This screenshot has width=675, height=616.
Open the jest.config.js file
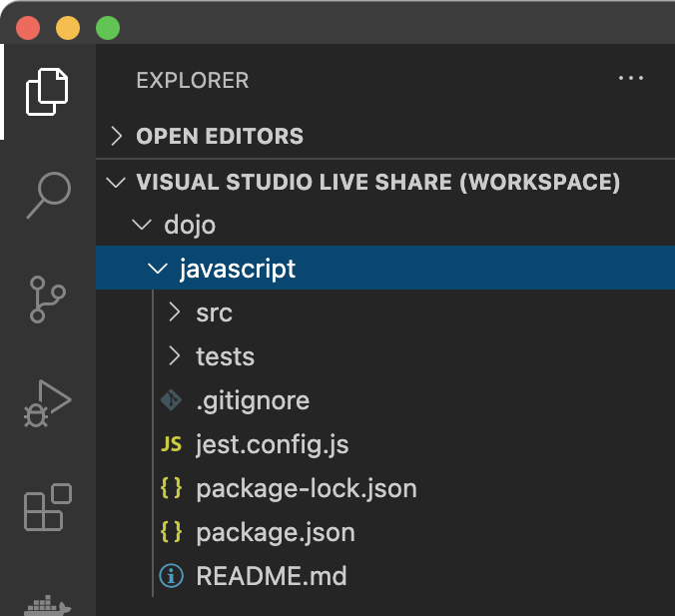pyautogui.click(x=385, y=444)
